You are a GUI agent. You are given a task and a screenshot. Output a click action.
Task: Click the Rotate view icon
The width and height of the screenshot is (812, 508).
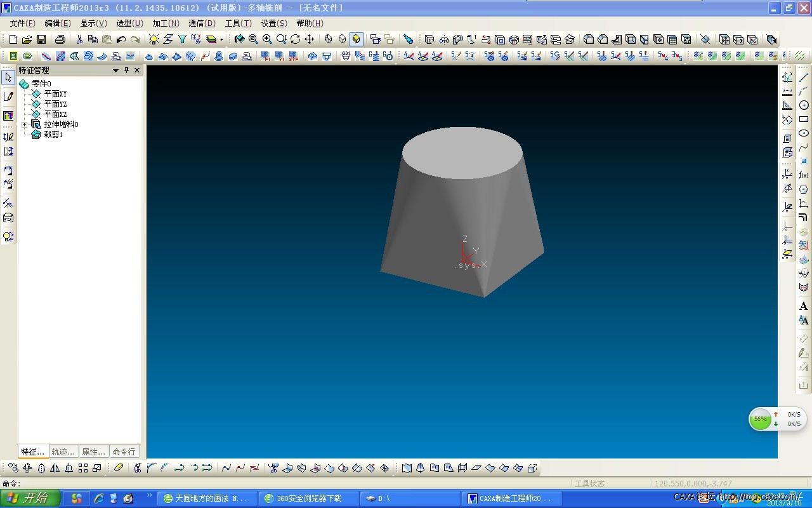click(296, 39)
